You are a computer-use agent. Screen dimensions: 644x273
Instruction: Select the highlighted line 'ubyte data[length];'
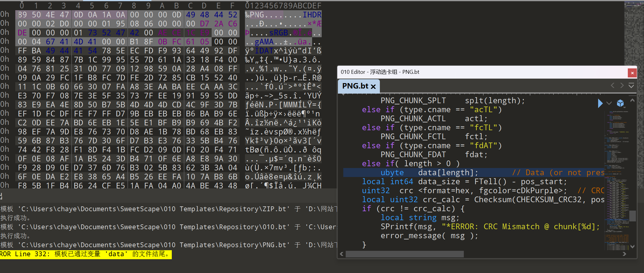(474, 172)
